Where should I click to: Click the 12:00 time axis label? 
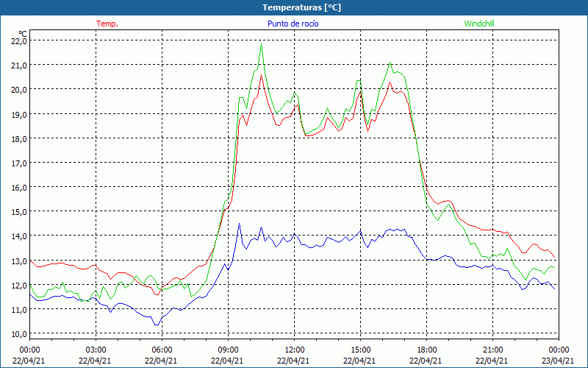tap(294, 350)
